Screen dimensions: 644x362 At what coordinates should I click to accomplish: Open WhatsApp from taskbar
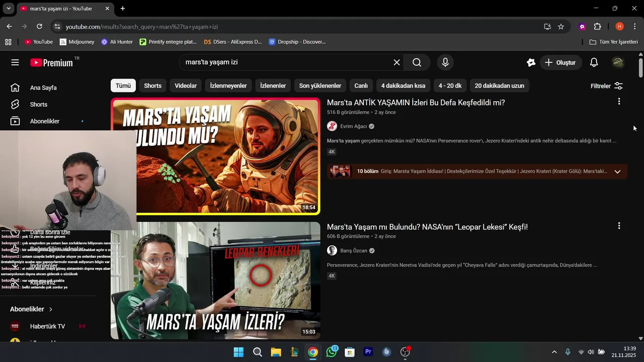[x=331, y=352]
